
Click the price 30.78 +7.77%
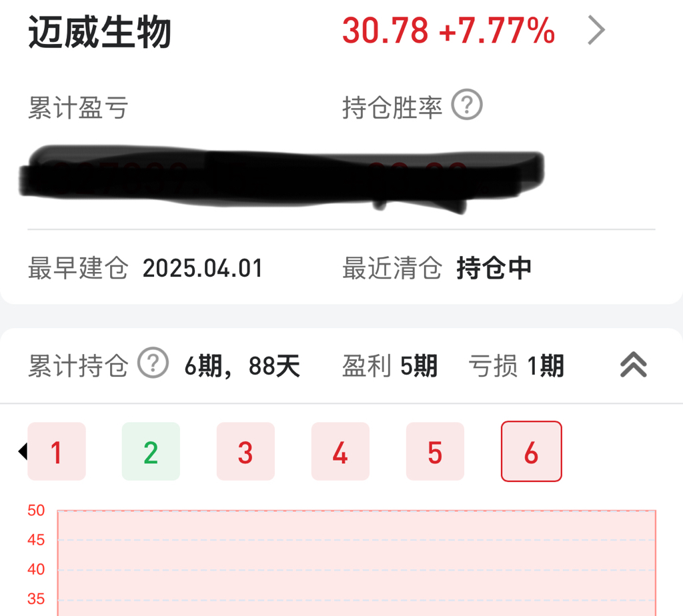click(448, 31)
